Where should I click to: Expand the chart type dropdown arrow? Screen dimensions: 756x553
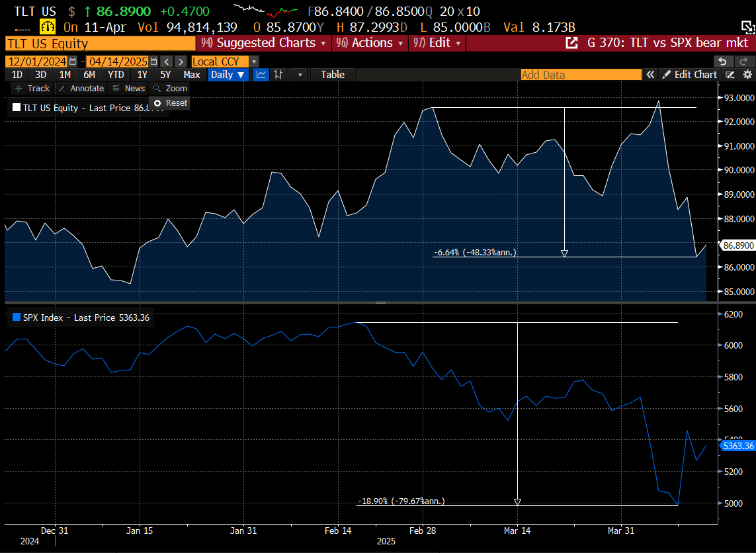click(x=300, y=75)
